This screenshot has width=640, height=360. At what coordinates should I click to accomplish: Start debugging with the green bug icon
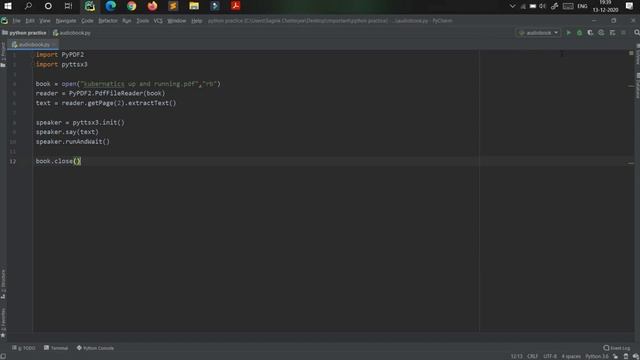579,33
